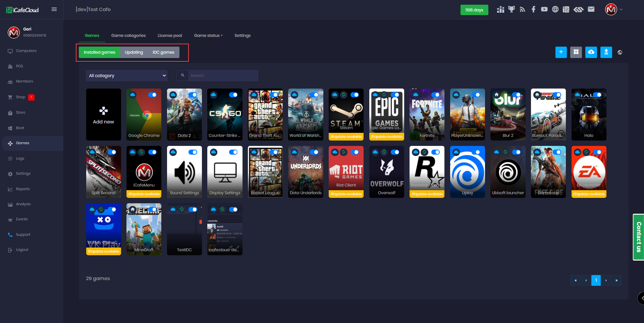Collapse sidebar with hamburger menu icon

(x=54, y=9)
